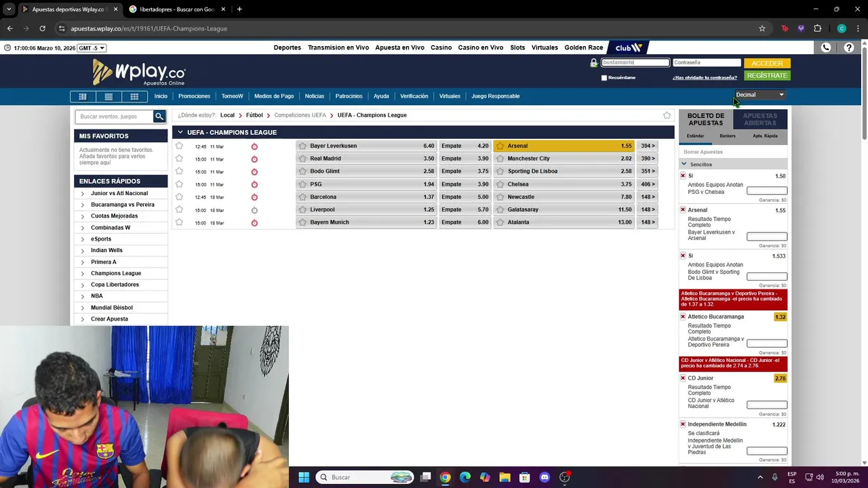This screenshot has height=488, width=868.
Task: Expand Junior vs Atl Nacional quick link
Action: [119, 193]
